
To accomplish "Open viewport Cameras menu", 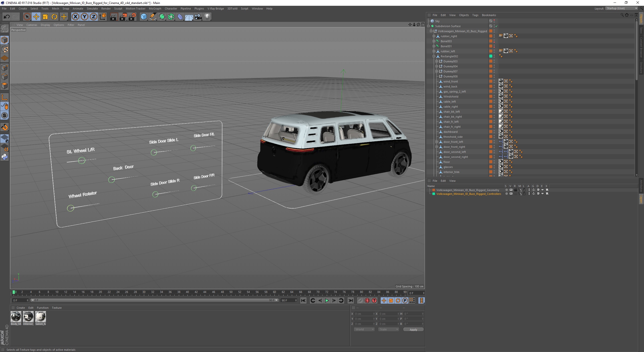I will [x=32, y=25].
